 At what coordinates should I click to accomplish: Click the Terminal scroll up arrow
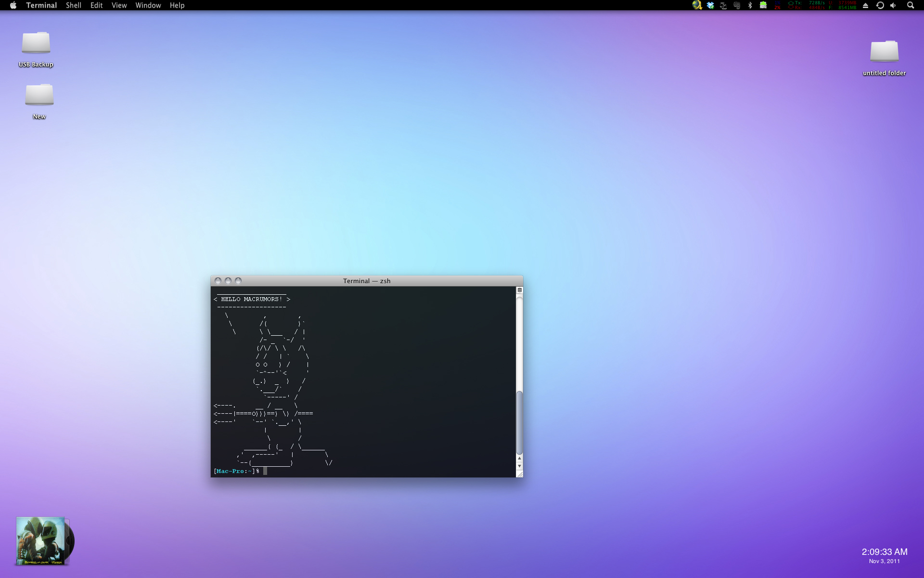(519, 459)
